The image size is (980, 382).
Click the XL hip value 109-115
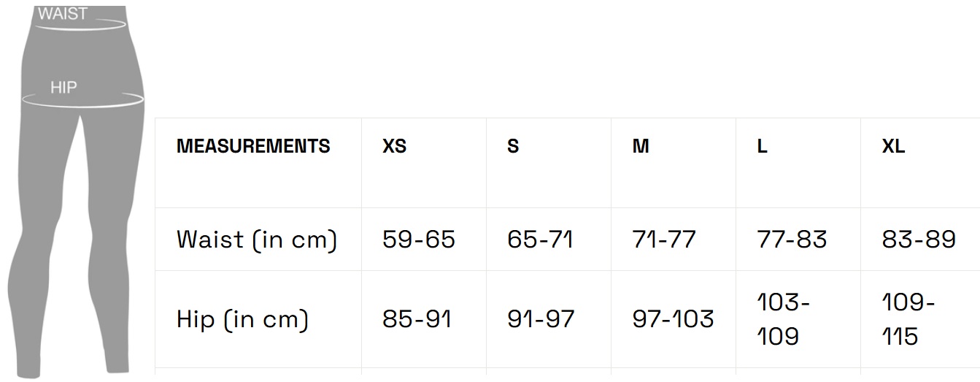point(908,319)
